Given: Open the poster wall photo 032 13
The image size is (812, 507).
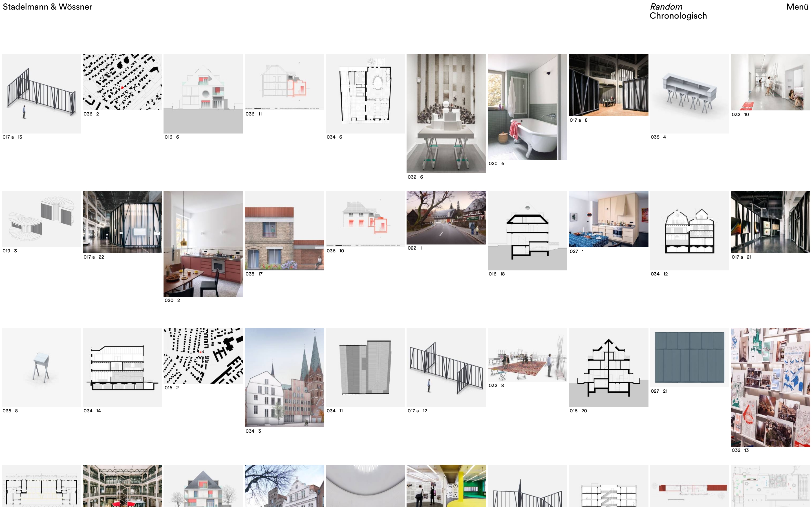Looking at the screenshot, I should pyautogui.click(x=770, y=387).
